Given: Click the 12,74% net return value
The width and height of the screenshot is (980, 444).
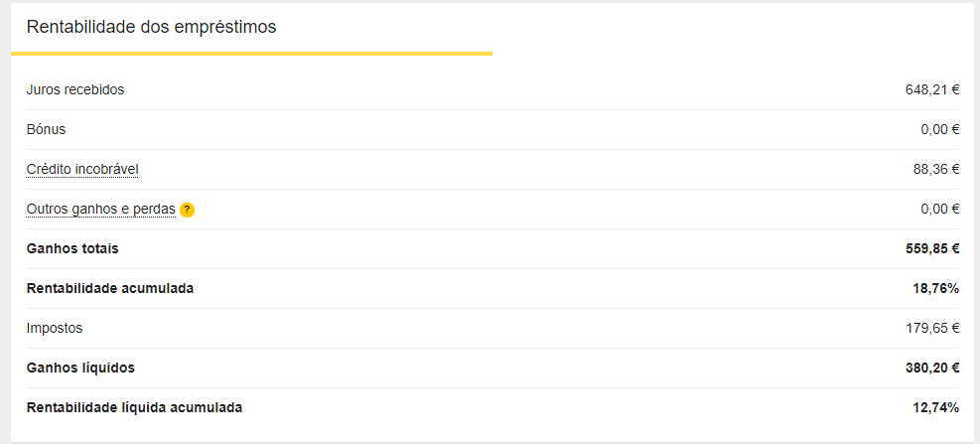Looking at the screenshot, I should click(937, 407).
